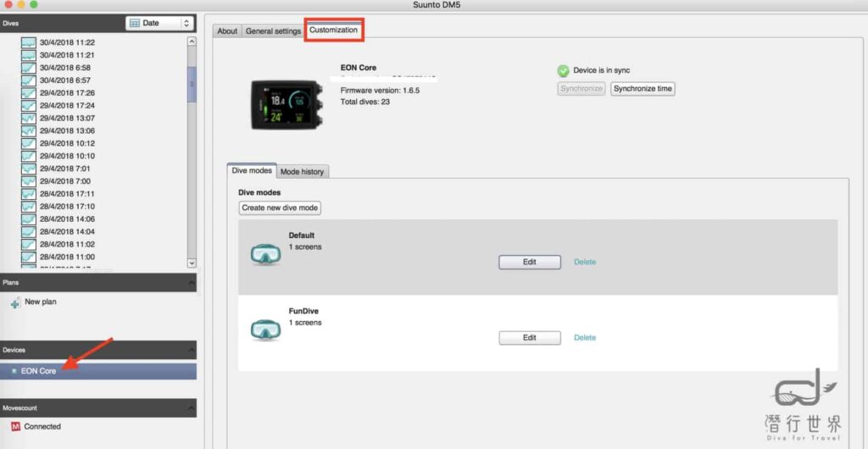This screenshot has height=449, width=868.
Task: Click the green in-sync checkmark icon
Action: tap(563, 71)
